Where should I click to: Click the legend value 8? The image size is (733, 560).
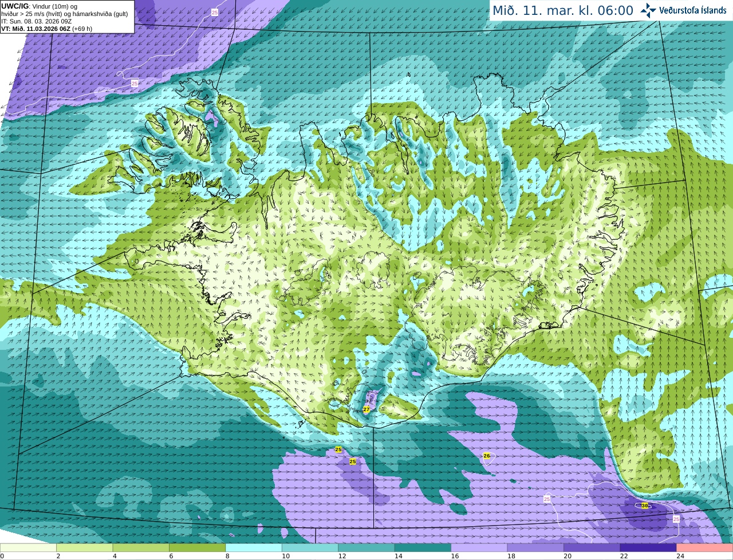tap(228, 556)
